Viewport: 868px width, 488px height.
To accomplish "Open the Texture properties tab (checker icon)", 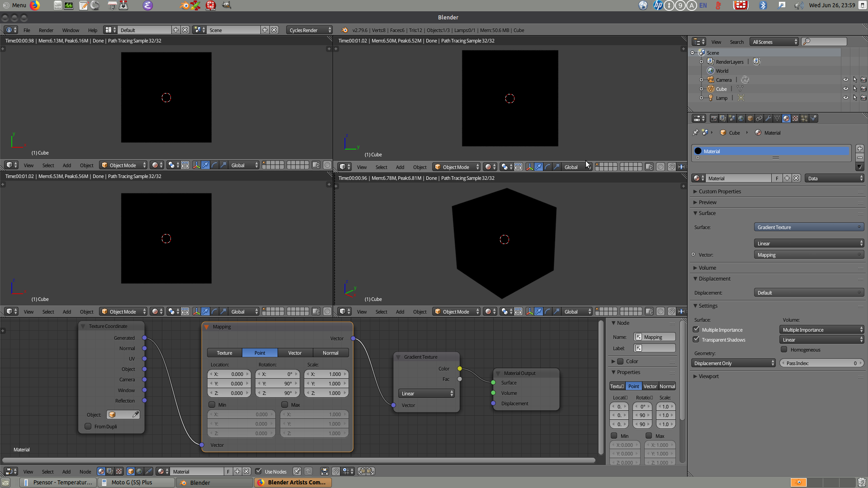I will point(795,118).
